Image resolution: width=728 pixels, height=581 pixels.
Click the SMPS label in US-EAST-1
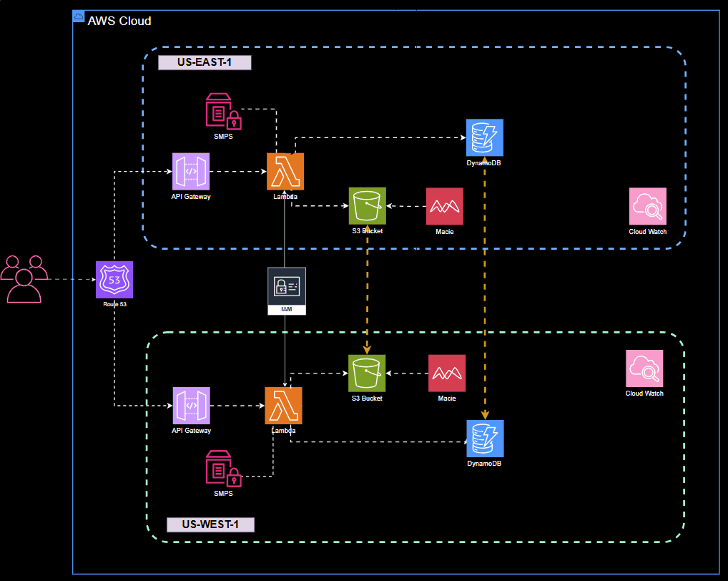click(x=223, y=137)
